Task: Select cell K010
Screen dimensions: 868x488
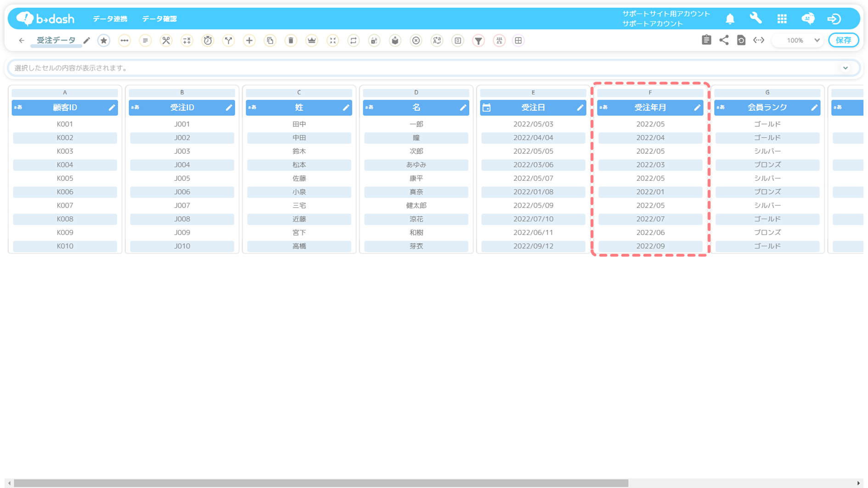Action: coord(65,246)
